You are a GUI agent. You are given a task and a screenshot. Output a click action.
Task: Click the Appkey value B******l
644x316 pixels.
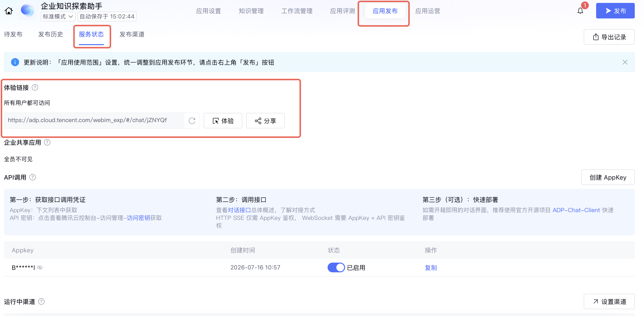coord(23,267)
